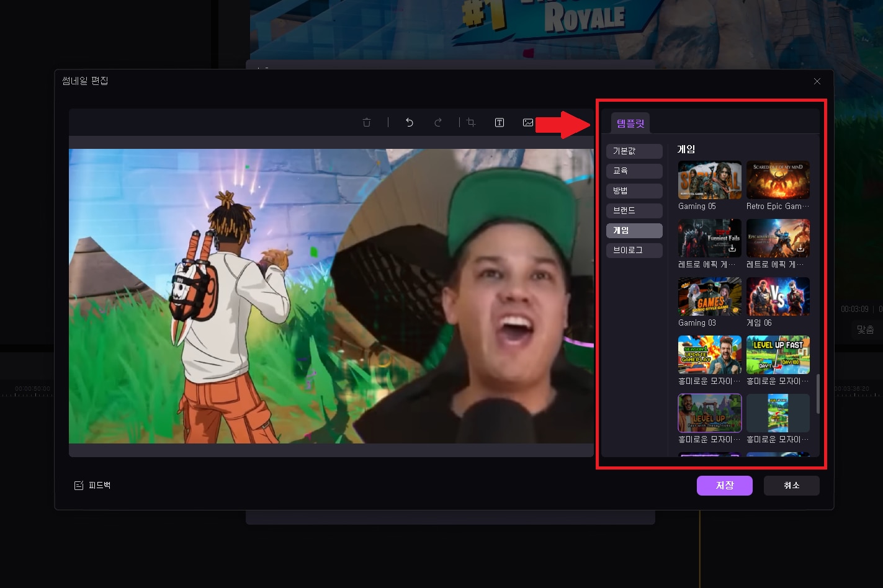This screenshot has height=588, width=883.
Task: Select the crop tool icon
Action: tap(472, 123)
